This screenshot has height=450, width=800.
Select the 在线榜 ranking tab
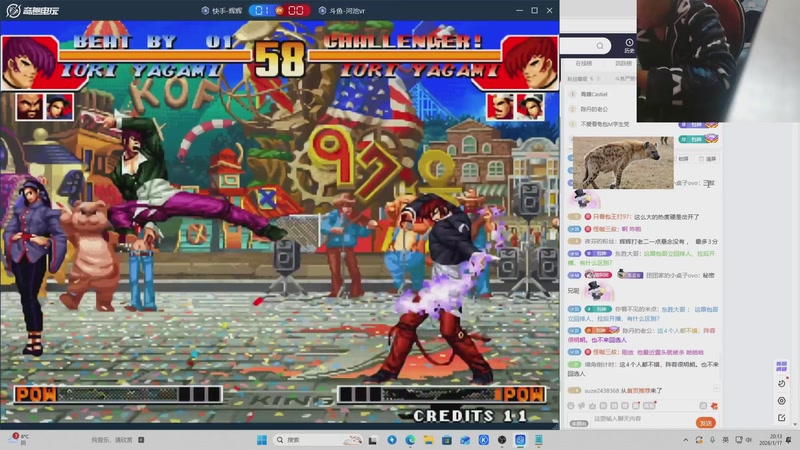pos(584,63)
